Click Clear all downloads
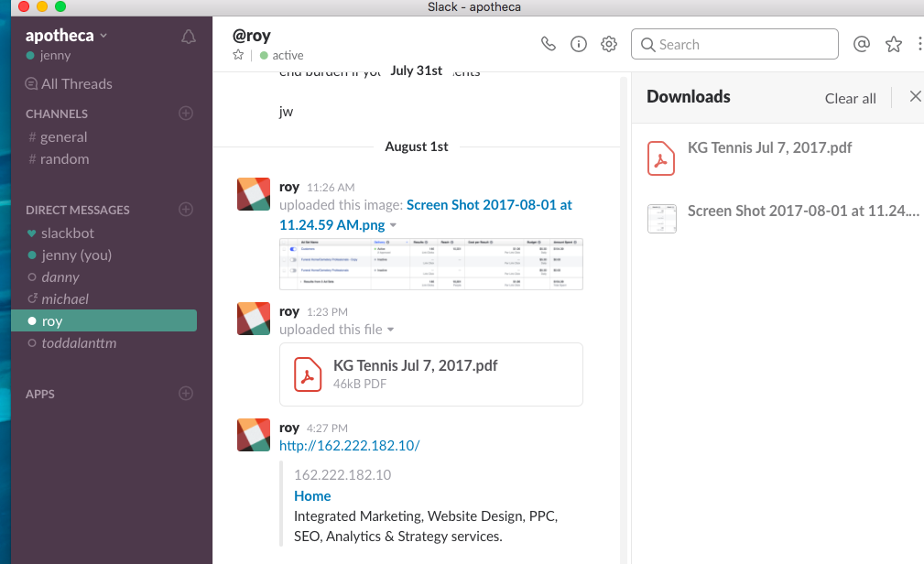This screenshot has height=564, width=924. click(x=850, y=98)
